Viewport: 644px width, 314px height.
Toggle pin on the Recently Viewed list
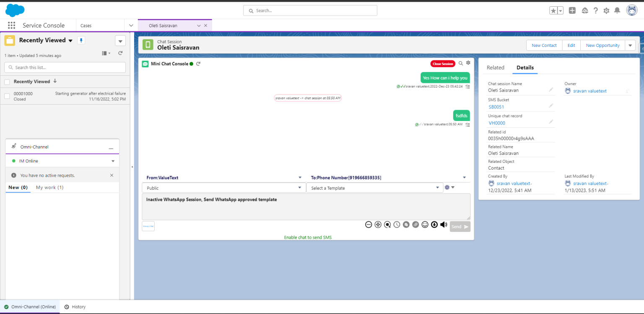coord(81,40)
